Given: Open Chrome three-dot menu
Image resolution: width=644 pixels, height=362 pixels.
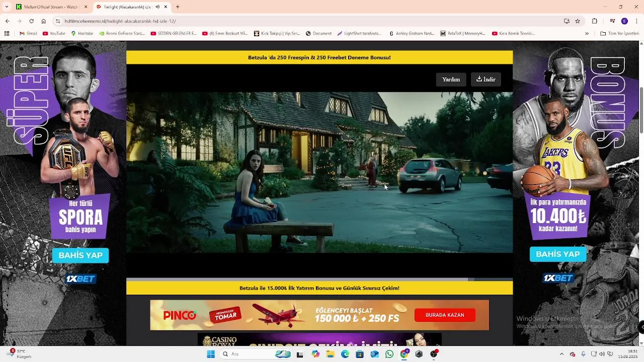Looking at the screenshot, I should pyautogui.click(x=636, y=21).
